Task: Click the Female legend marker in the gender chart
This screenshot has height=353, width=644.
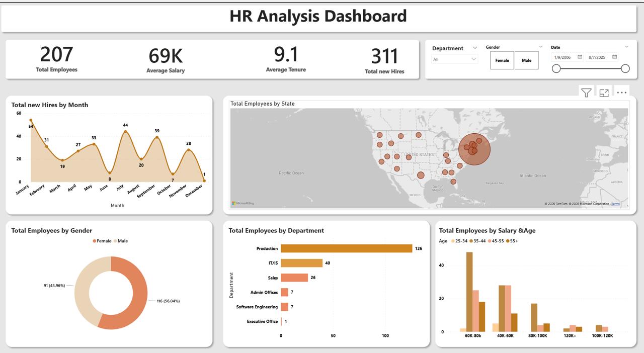Action: [x=94, y=241]
